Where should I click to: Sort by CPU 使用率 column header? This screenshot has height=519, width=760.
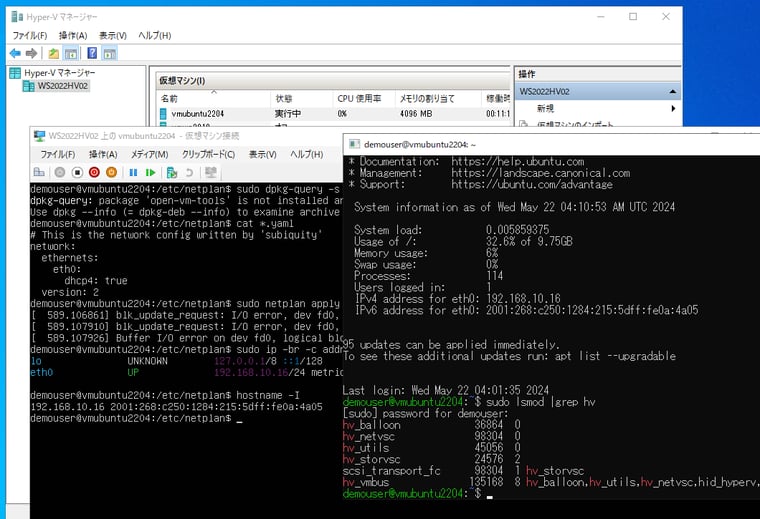click(x=360, y=99)
